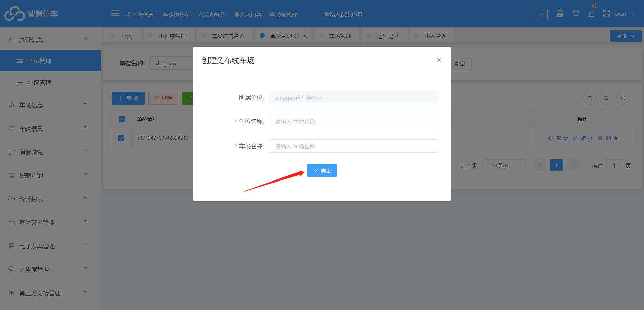Open the 路边停车 top menu
This screenshot has width=644, height=310.
pyautogui.click(x=177, y=15)
